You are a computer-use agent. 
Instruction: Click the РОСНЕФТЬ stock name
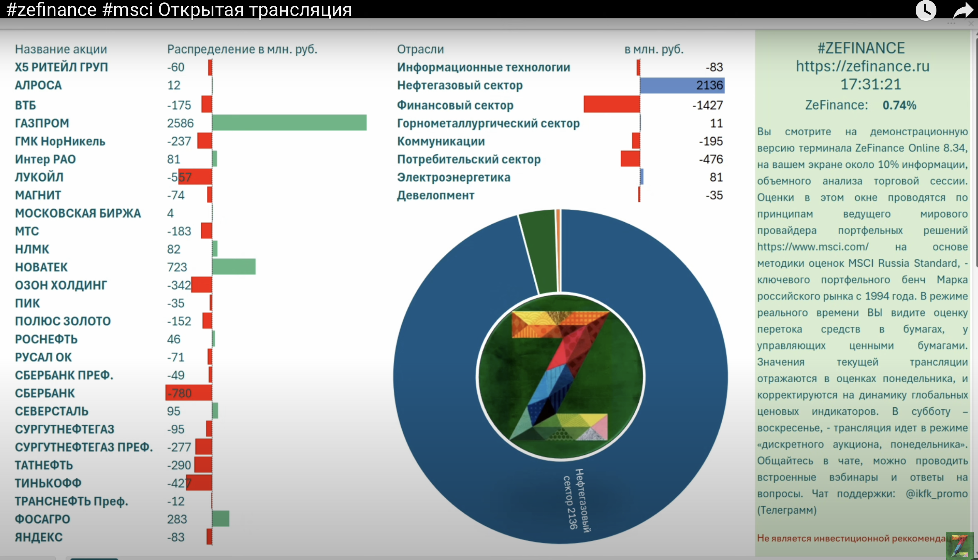coord(46,339)
